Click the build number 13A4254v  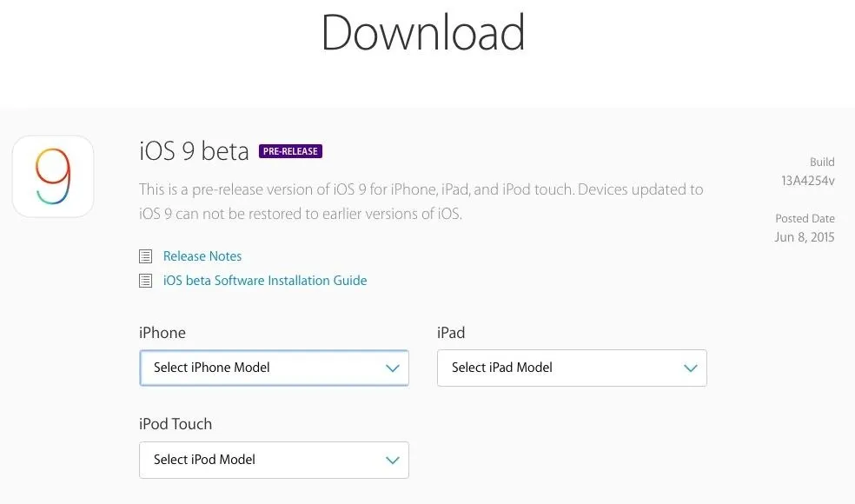pos(807,181)
